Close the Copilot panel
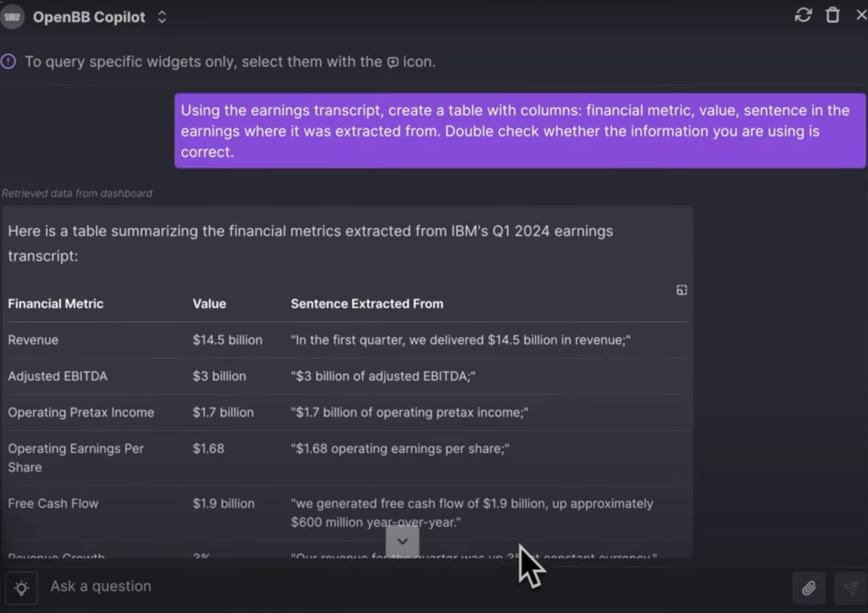This screenshot has height=613, width=868. pos(861,15)
